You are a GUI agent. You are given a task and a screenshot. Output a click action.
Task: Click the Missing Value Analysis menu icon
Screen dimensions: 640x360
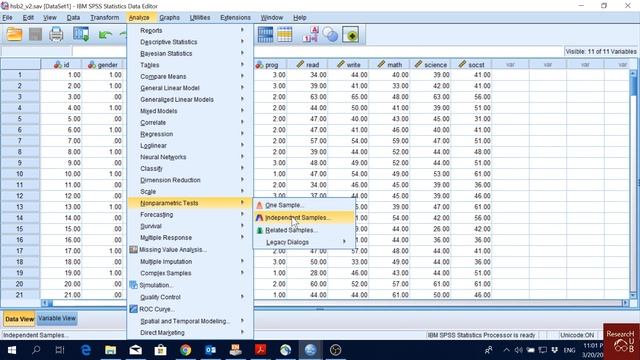pos(133,249)
